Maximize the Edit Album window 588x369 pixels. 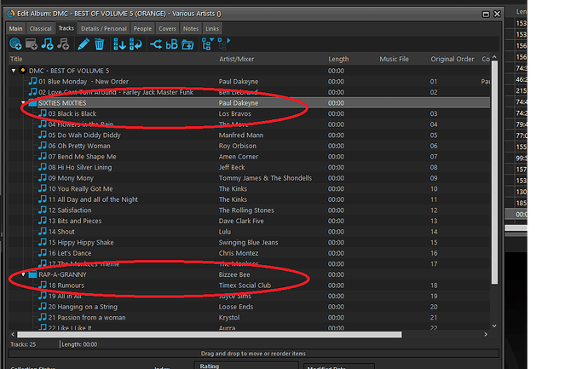click(x=486, y=14)
